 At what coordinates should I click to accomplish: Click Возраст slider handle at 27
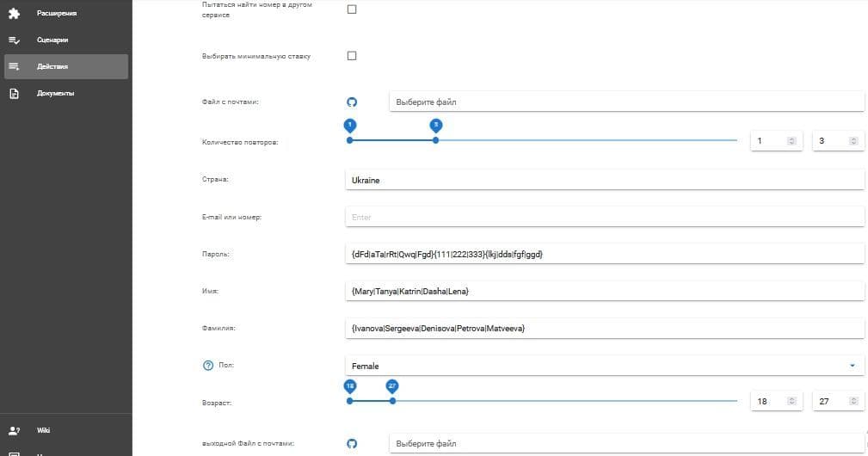click(393, 400)
